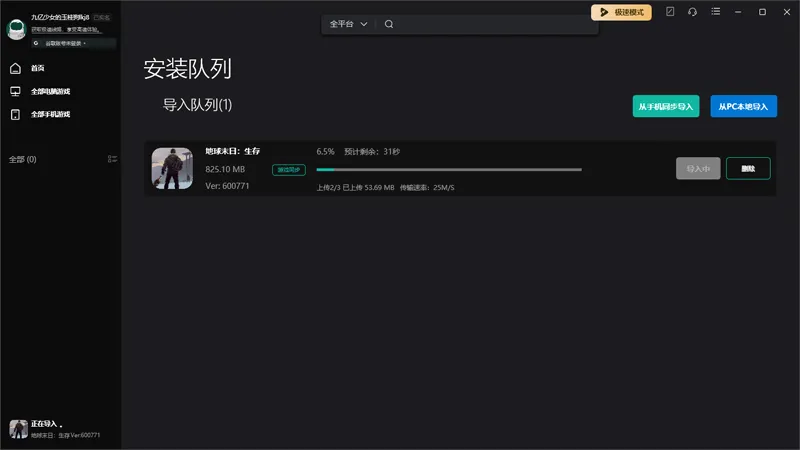Click the home icon beside 首页
Image resolution: width=800 pixels, height=450 pixels.
[15, 68]
